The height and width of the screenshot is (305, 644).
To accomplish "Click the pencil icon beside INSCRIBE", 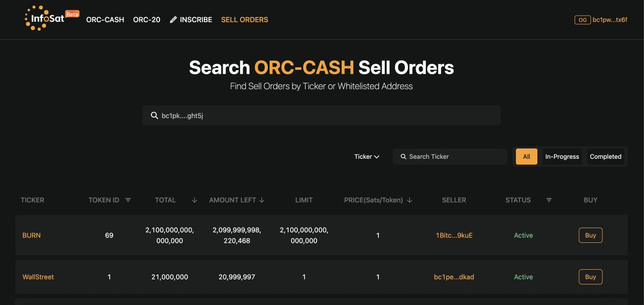I will (173, 20).
